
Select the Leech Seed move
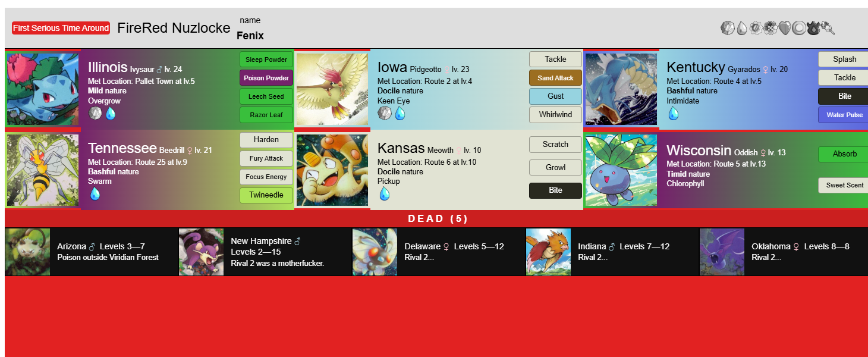266,96
